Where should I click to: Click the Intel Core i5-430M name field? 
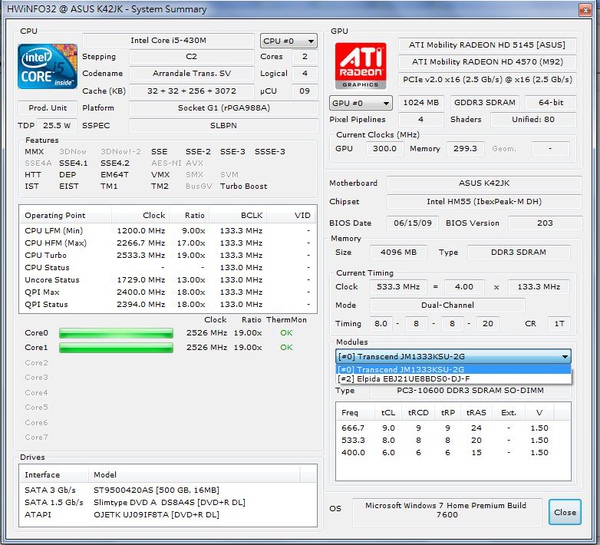coord(168,41)
